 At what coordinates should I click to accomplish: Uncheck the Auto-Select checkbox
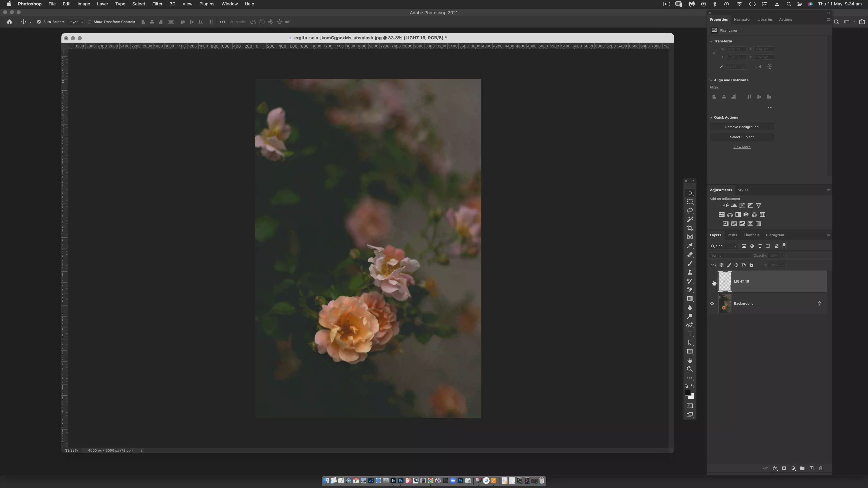pyautogui.click(x=39, y=22)
